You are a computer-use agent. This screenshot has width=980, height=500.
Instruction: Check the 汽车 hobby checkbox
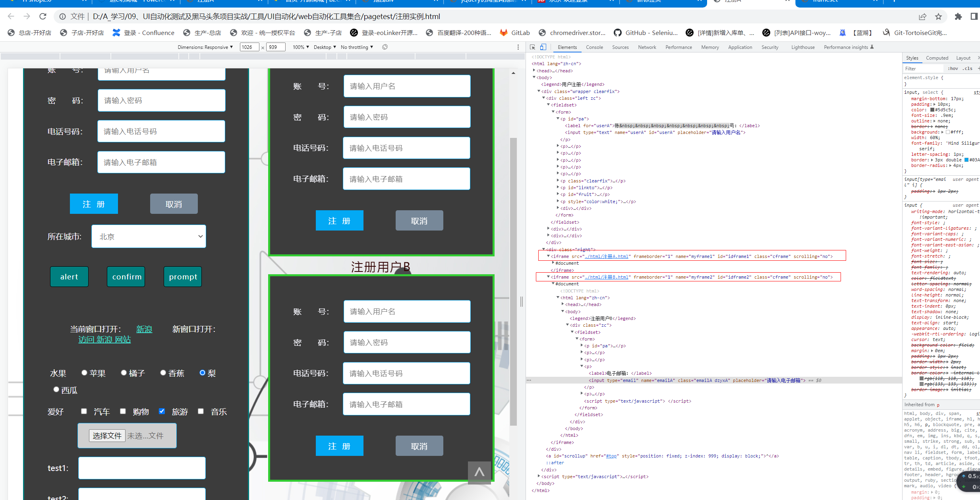tap(84, 411)
